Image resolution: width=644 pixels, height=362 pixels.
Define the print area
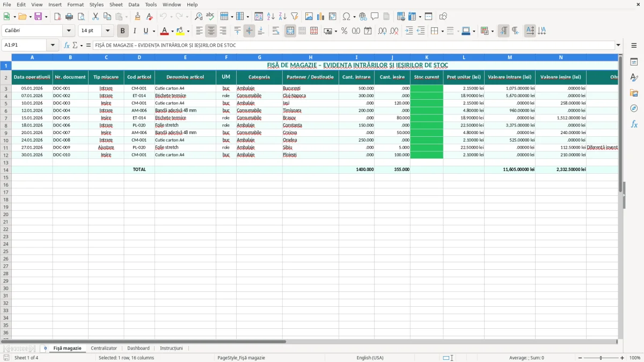pyautogui.click(x=401, y=17)
